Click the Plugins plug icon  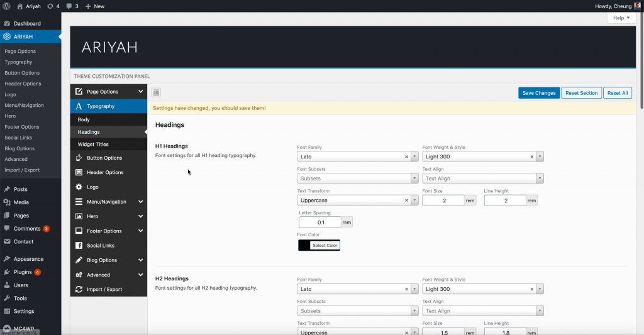tap(7, 272)
